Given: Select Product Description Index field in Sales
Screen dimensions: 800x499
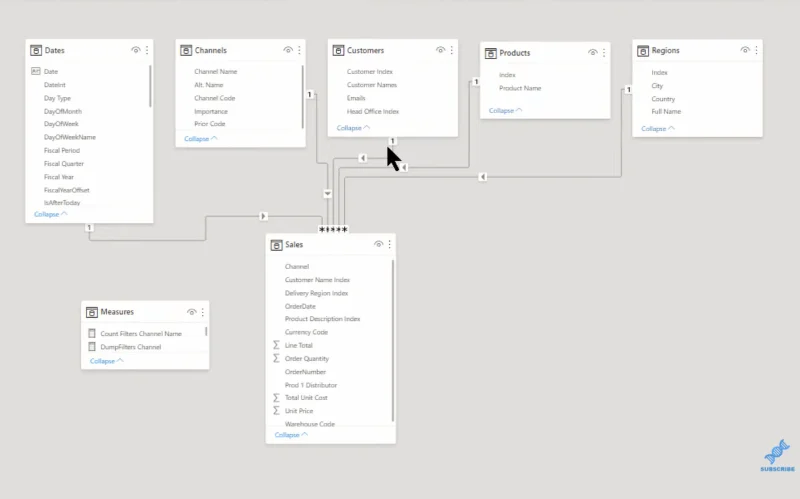Looking at the screenshot, I should [322, 319].
